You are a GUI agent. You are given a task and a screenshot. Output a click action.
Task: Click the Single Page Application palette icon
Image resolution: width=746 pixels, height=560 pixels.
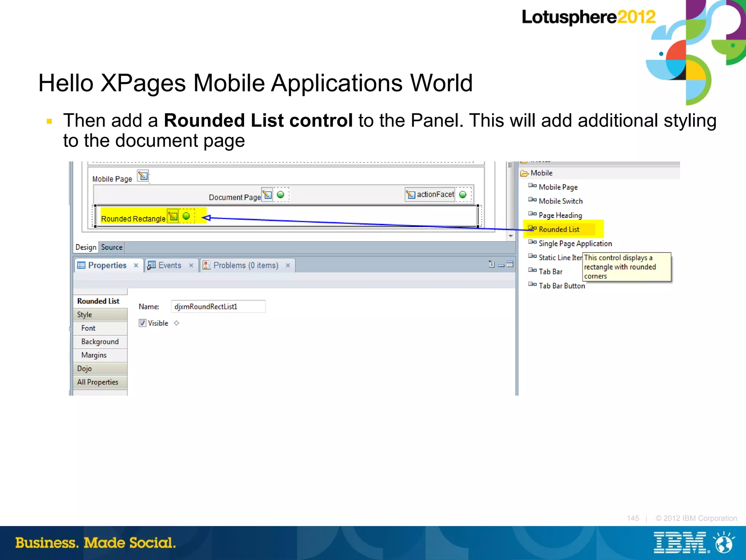click(x=532, y=242)
